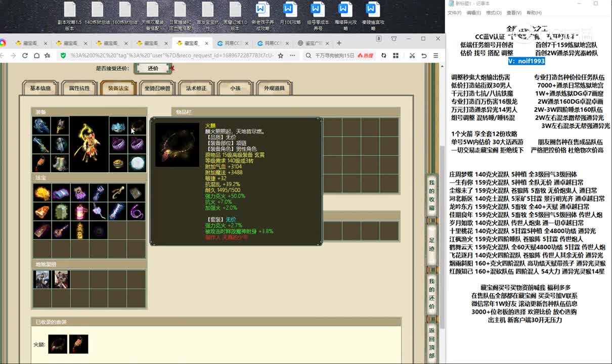Select the blue gauntlet icon in 法宝 grid
612x364 pixels.
pos(99,193)
